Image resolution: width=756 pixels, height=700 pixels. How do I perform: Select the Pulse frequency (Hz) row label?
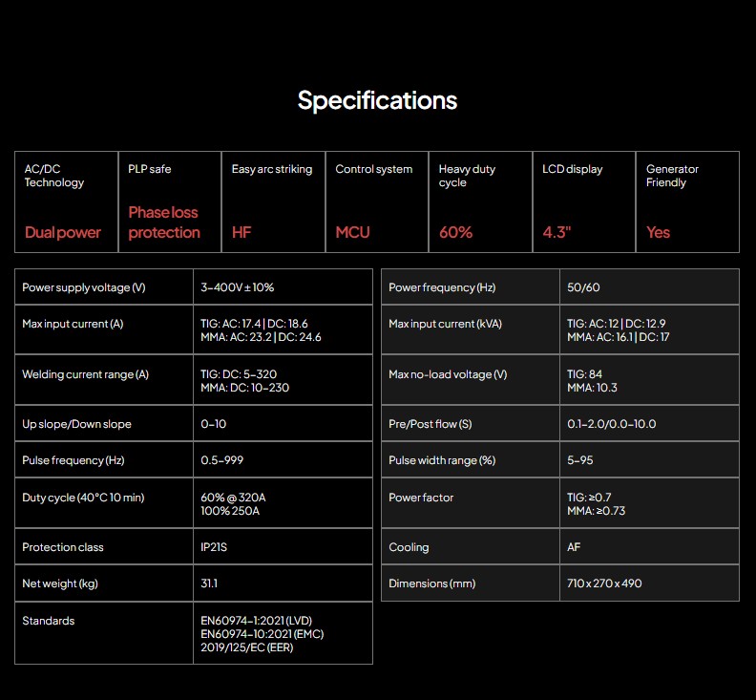(x=73, y=460)
